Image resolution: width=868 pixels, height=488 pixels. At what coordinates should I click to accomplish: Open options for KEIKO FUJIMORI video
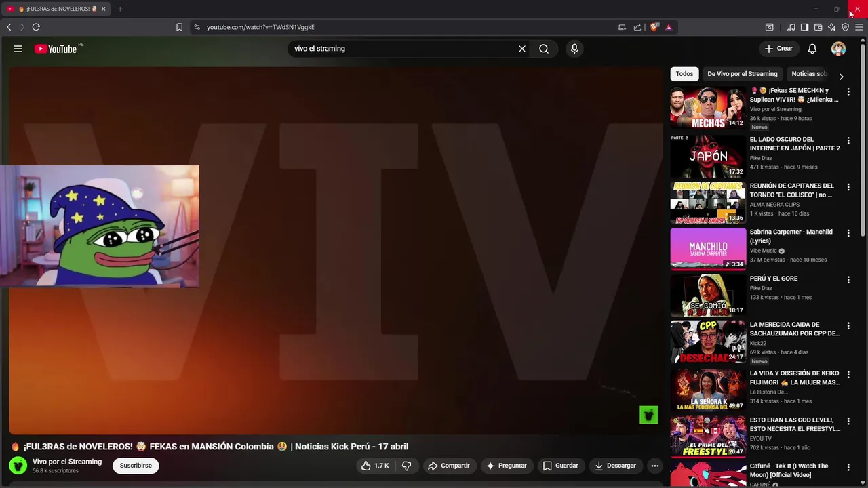[x=848, y=374]
